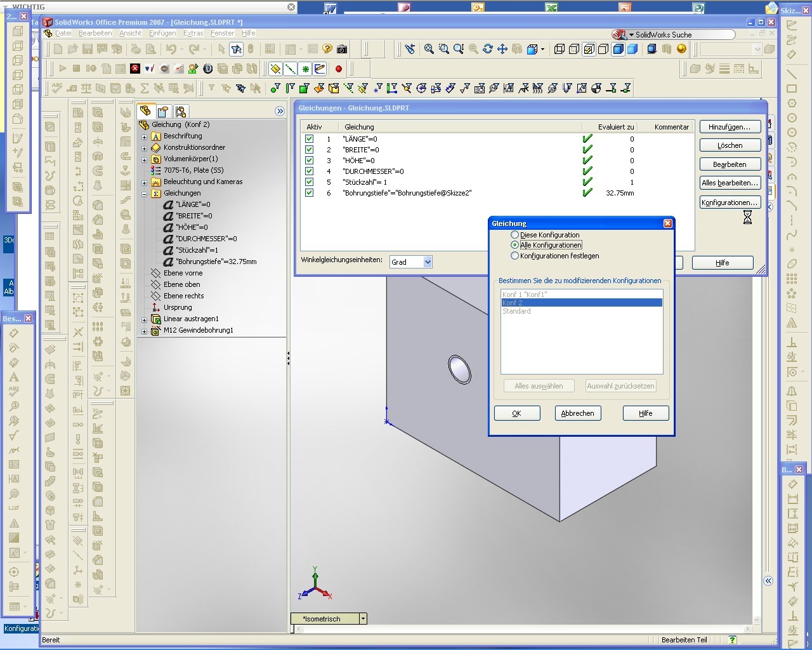Uncheck Aktiv box for "LÄNGE"=0 equation
Screen dimensions: 812x650
(309, 138)
